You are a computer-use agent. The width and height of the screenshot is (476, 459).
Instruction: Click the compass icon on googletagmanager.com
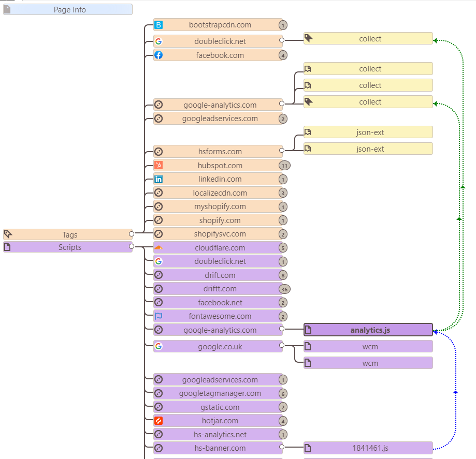tap(158, 393)
